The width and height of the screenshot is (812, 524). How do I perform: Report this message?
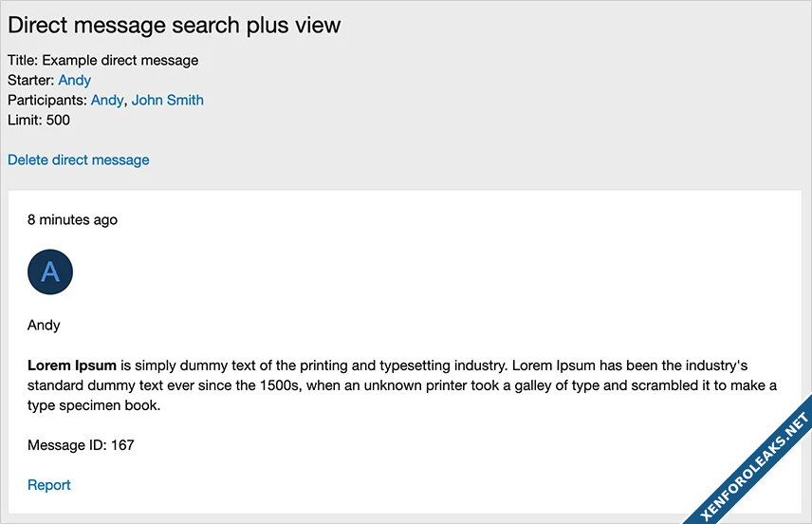point(49,485)
